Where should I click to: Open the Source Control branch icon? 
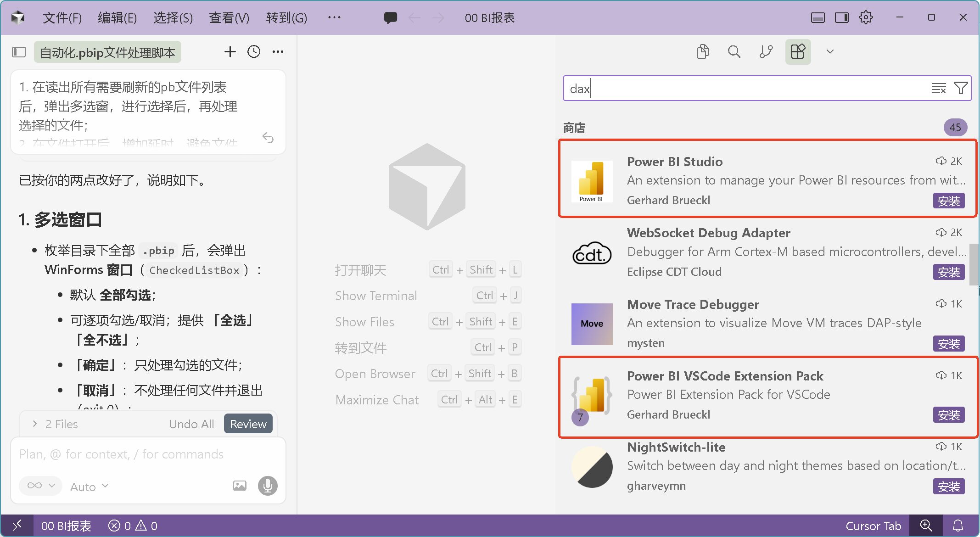point(766,51)
